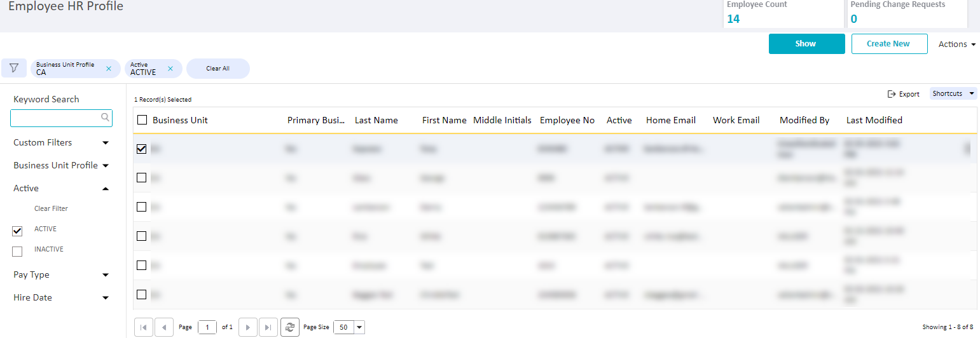Check the INACTIVE filter checkbox

[x=17, y=252]
